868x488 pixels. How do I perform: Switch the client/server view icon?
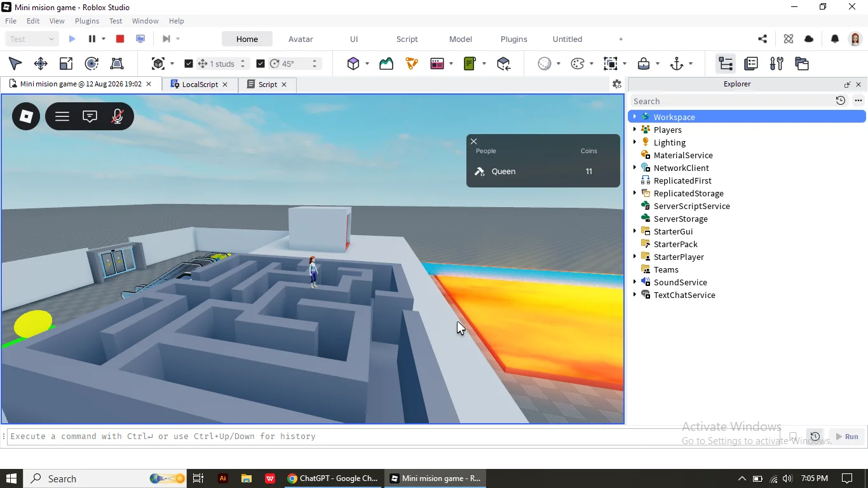140,39
